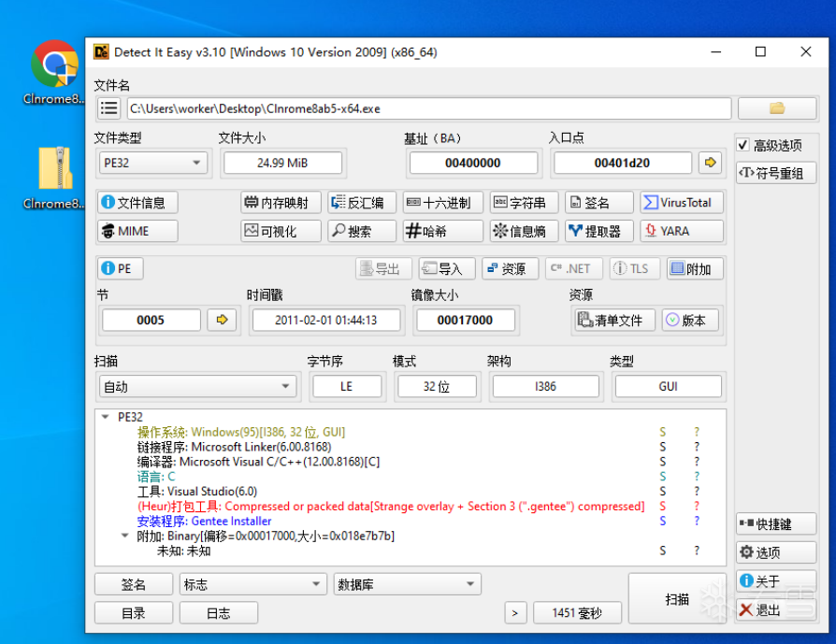Open 选项 options with gear icon
The height and width of the screenshot is (644, 836).
tap(776, 552)
